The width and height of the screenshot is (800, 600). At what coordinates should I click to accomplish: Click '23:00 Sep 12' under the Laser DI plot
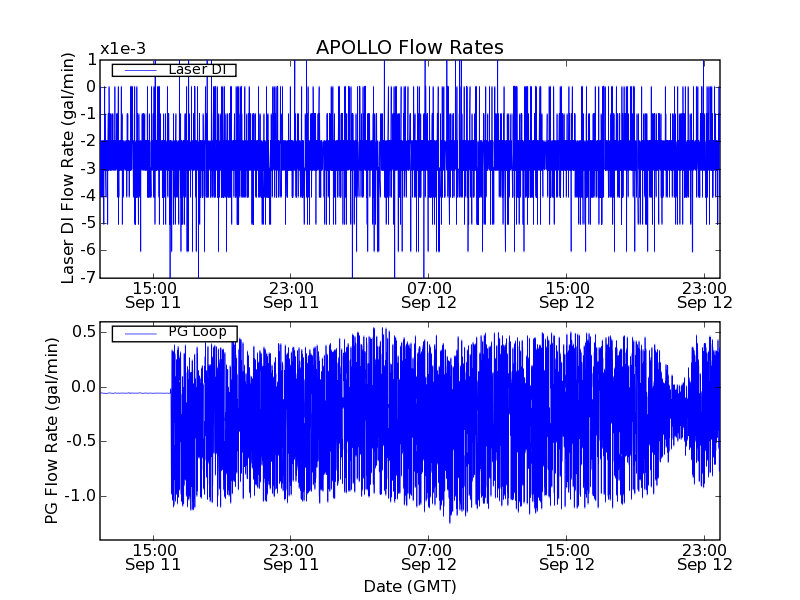(x=705, y=295)
